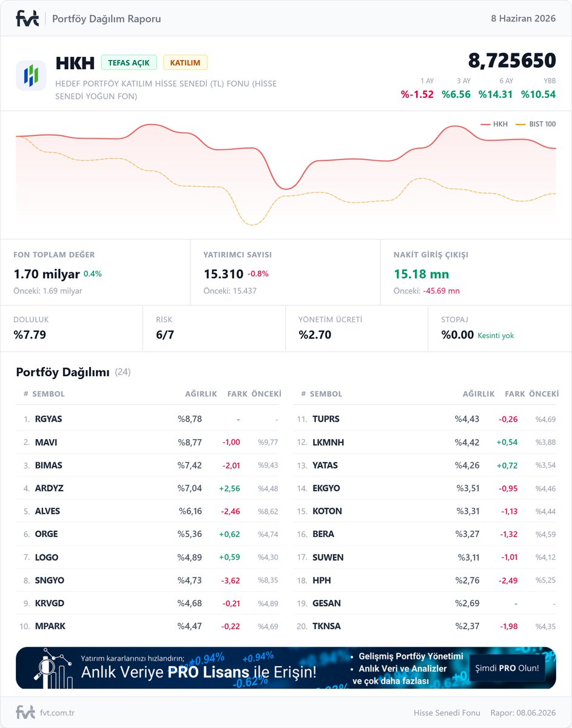Select the MPARK row symbol
The image size is (572, 728).
click(50, 626)
